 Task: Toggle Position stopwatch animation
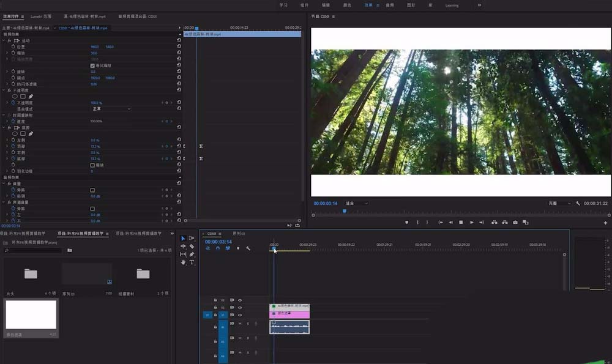pos(13,46)
